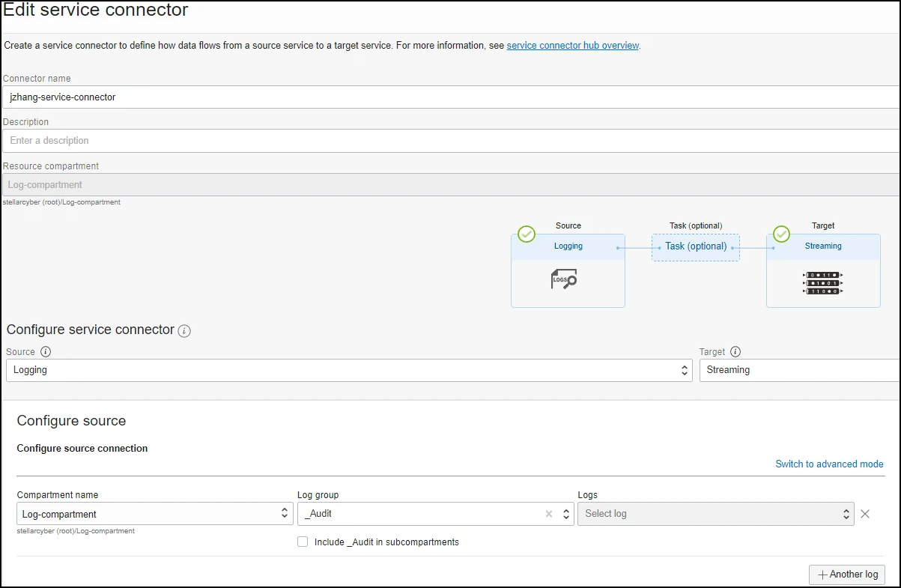Switch to advanced mode
Image resolution: width=901 pixels, height=588 pixels.
tap(829, 464)
